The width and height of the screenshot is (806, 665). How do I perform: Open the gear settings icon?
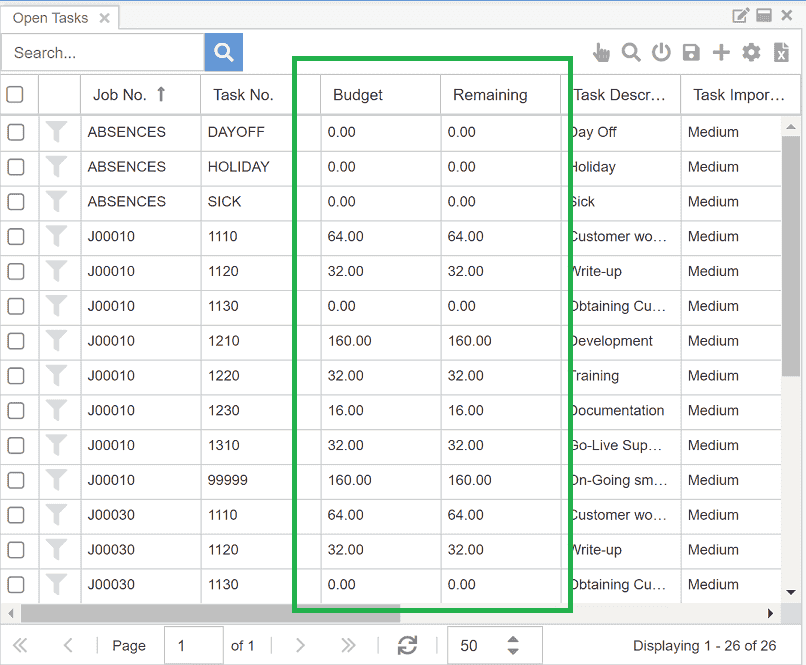coord(751,52)
